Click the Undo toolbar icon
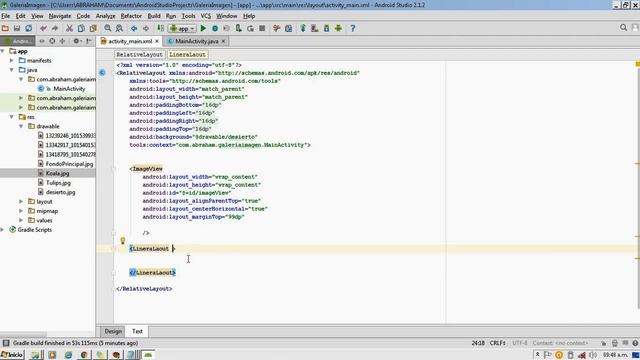The width and height of the screenshot is (640, 360). tap(43, 28)
